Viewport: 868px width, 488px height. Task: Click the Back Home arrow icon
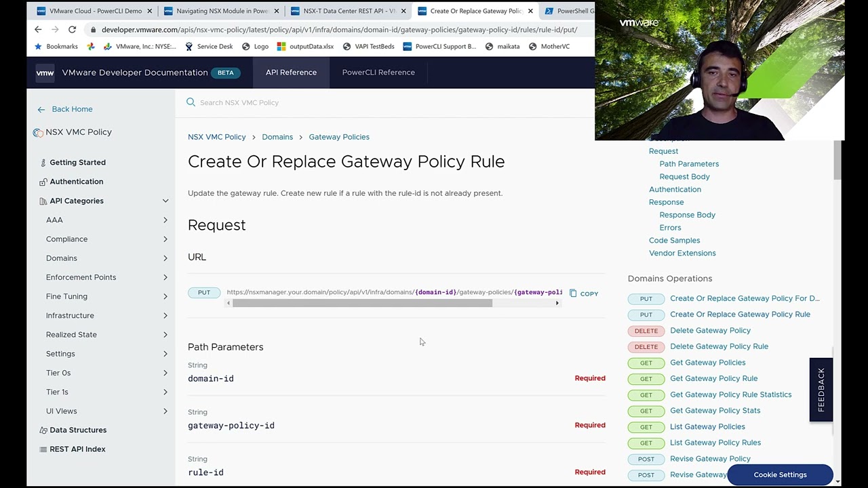point(41,109)
